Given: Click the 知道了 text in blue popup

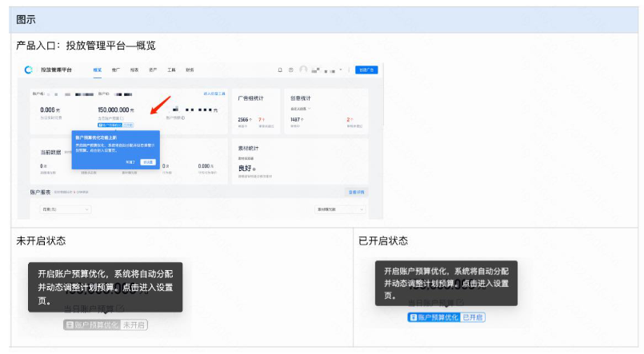Looking at the screenshot, I should [x=130, y=161].
